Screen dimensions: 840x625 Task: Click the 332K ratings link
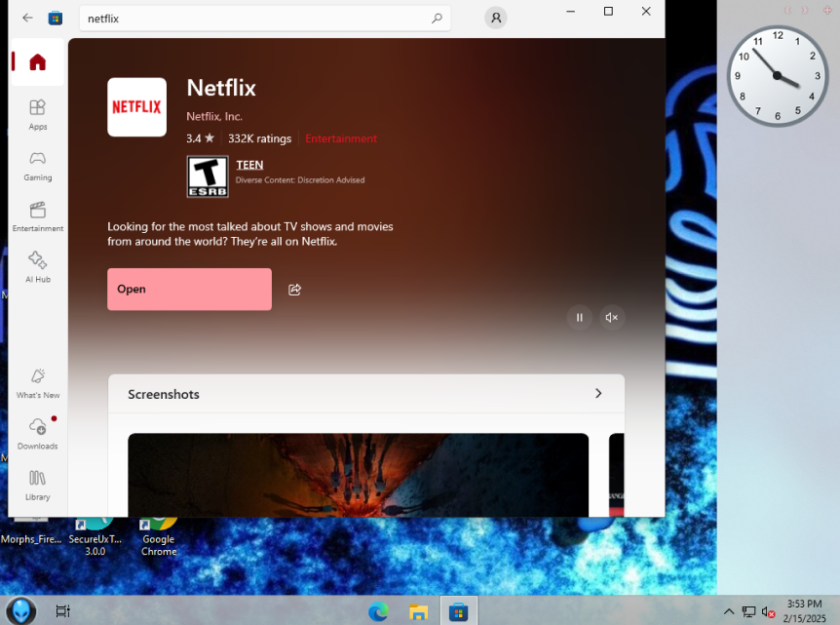tap(260, 138)
